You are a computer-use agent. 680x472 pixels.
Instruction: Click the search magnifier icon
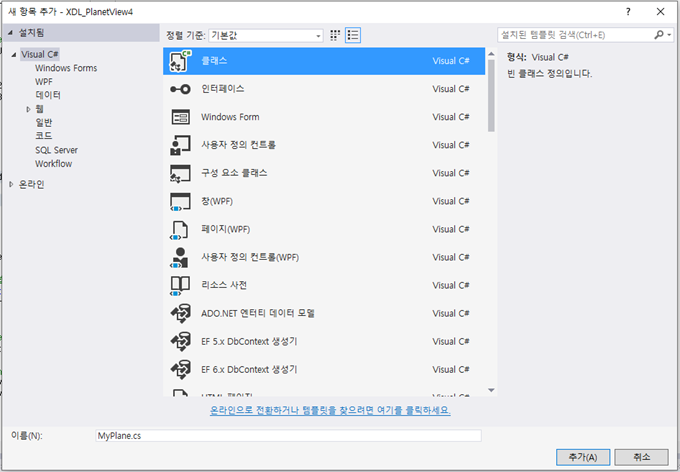658,35
